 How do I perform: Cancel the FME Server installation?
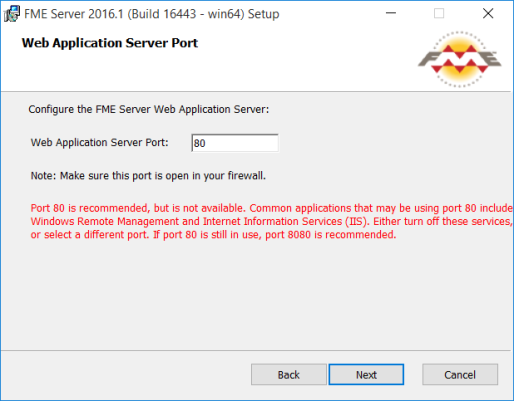[x=460, y=375]
